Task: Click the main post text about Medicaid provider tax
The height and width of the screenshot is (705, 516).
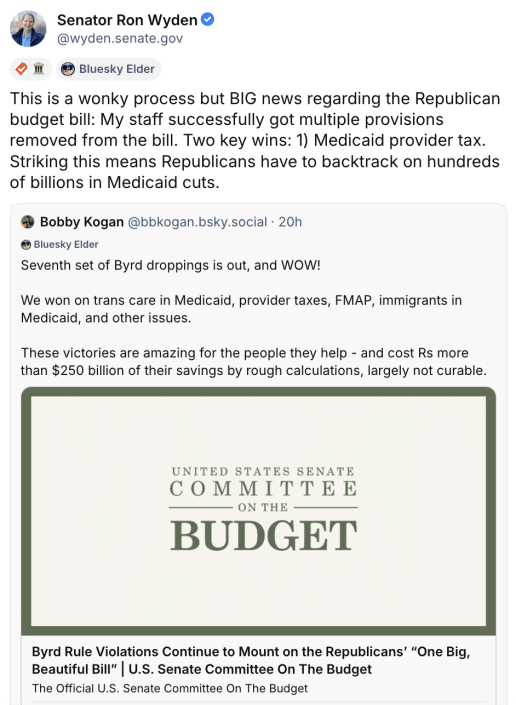Action: click(x=255, y=140)
